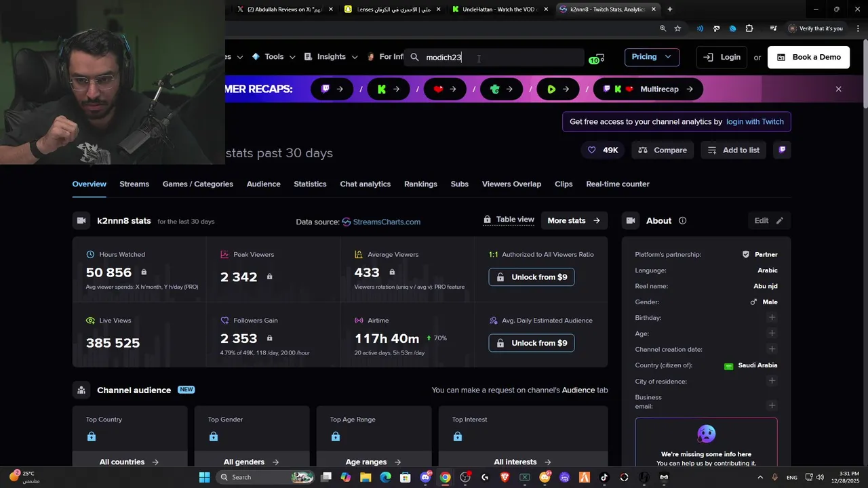
Task: Expand the Pricing dropdown
Action: pos(652,57)
